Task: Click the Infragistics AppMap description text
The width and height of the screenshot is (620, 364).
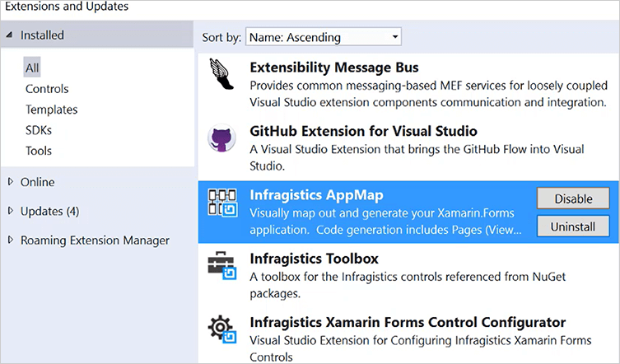Action: click(x=385, y=222)
